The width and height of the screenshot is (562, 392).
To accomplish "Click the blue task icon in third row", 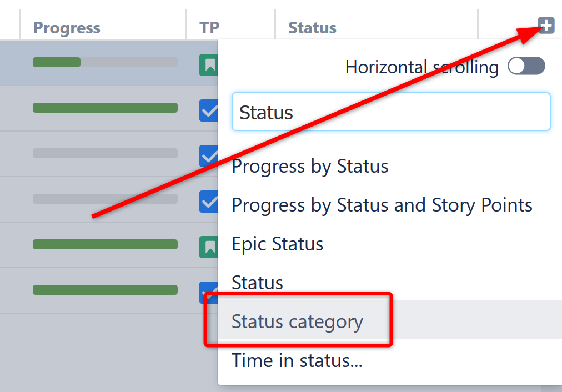I will pos(209,155).
